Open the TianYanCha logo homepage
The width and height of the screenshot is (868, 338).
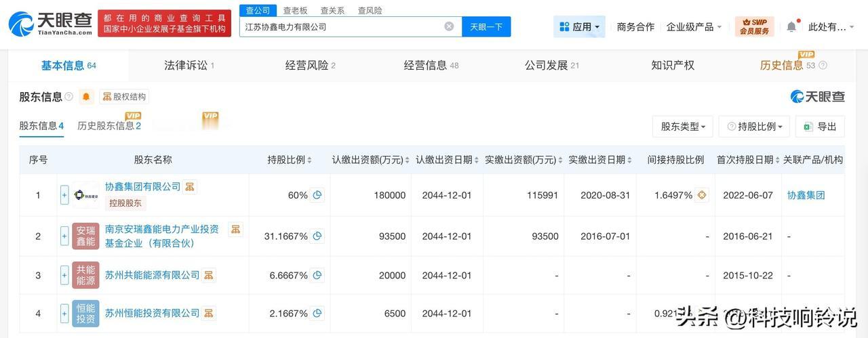tap(50, 24)
